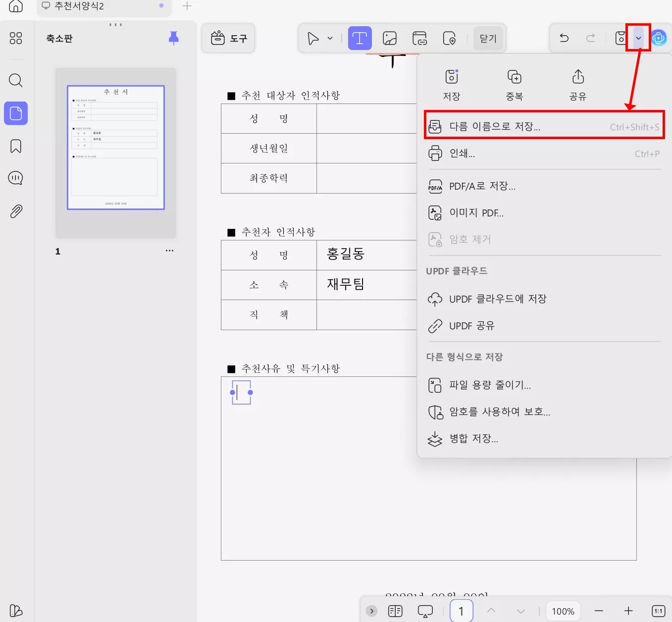Open the comments panel in the sidebar
The image size is (672, 622).
click(15, 178)
